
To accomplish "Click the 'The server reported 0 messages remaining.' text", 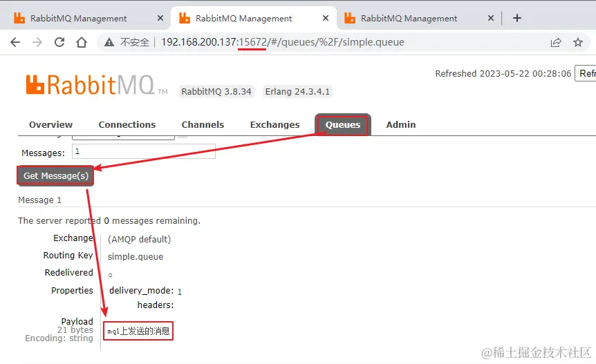I will point(109,220).
